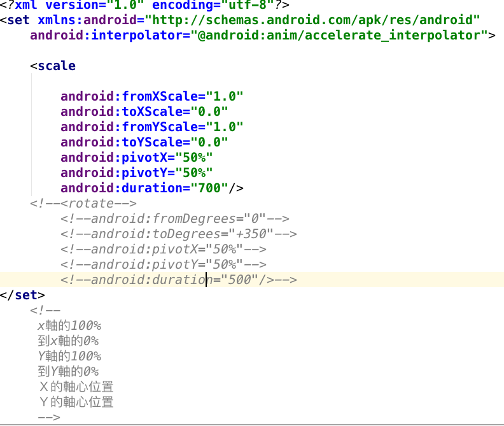
Task: Click the commented pivotY="50%" line
Action: (164, 264)
